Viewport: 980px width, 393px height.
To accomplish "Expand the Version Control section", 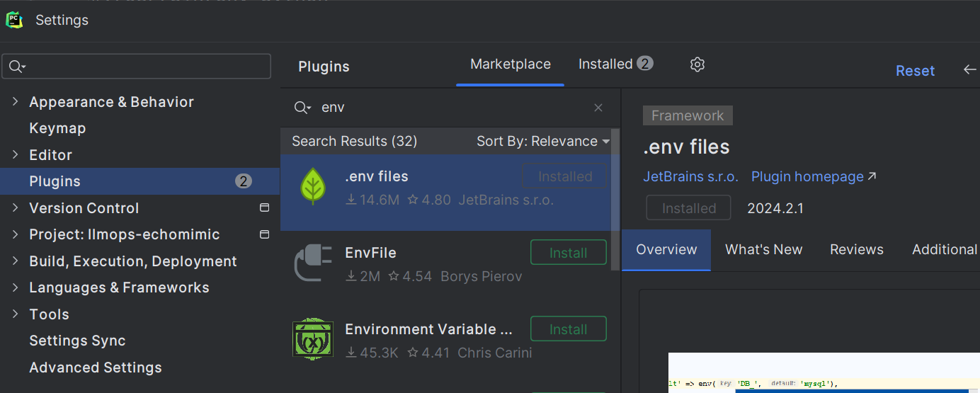I will (x=16, y=208).
